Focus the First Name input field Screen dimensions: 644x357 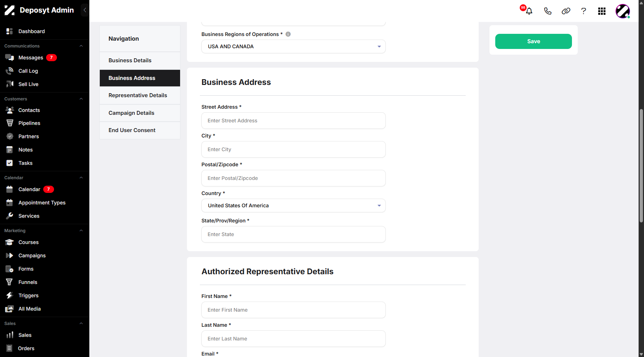pyautogui.click(x=294, y=310)
